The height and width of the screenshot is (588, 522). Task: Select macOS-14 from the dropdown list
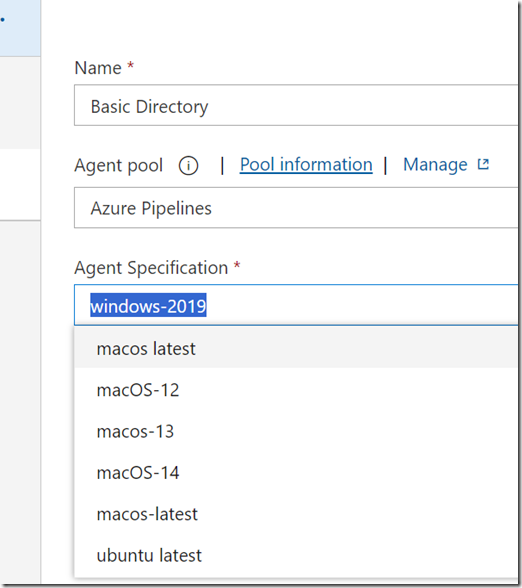[296, 472]
